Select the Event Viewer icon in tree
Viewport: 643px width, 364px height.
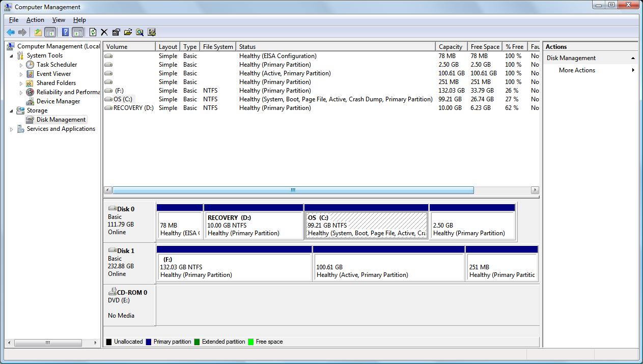[x=31, y=74]
